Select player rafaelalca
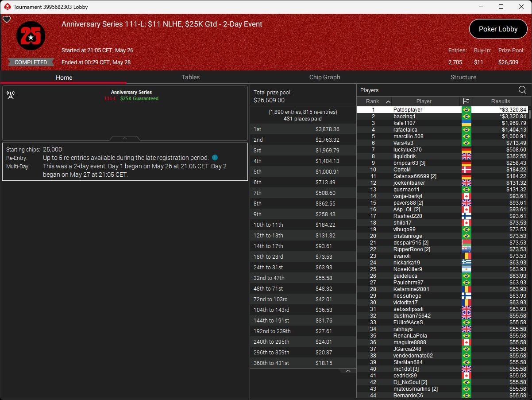Viewport: 532px width, 400px height. (443, 129)
